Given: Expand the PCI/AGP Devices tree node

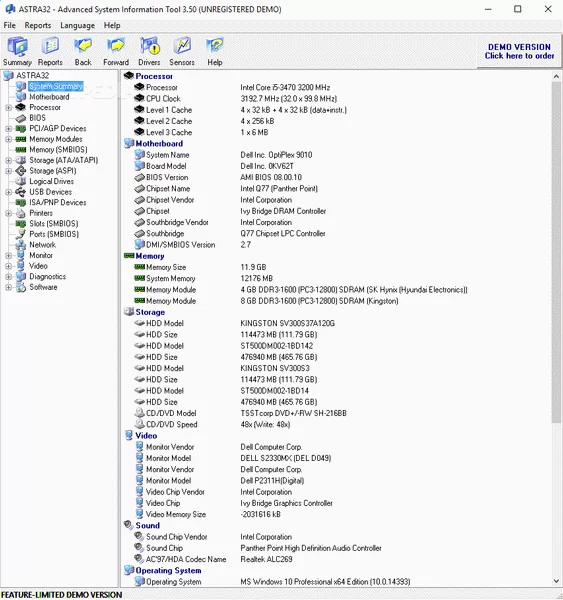Looking at the screenshot, I should pyautogui.click(x=8, y=129).
